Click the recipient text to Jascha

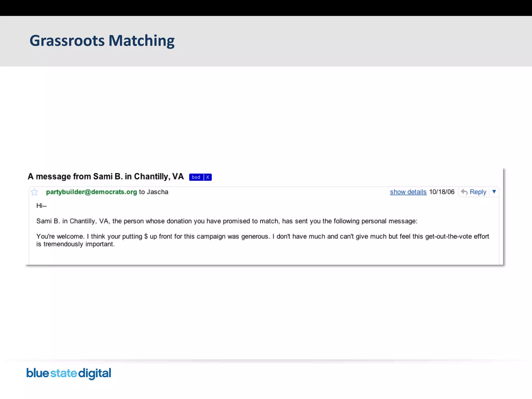154,192
